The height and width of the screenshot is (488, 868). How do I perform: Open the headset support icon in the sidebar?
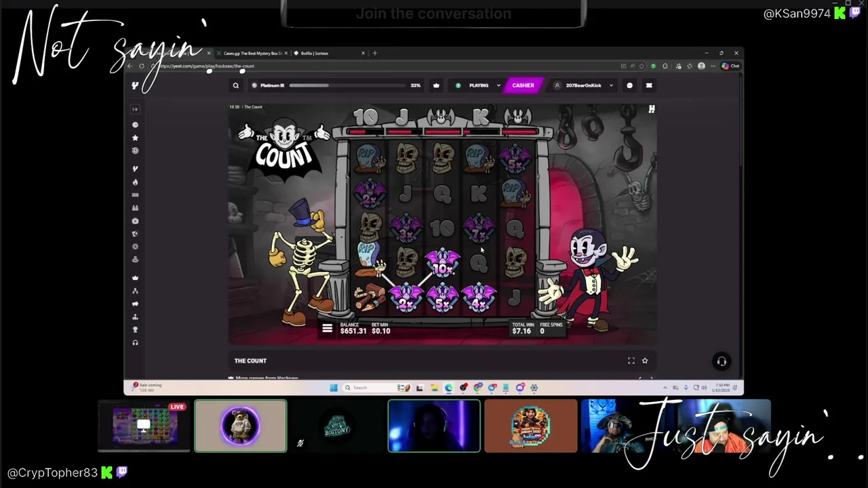pos(135,343)
